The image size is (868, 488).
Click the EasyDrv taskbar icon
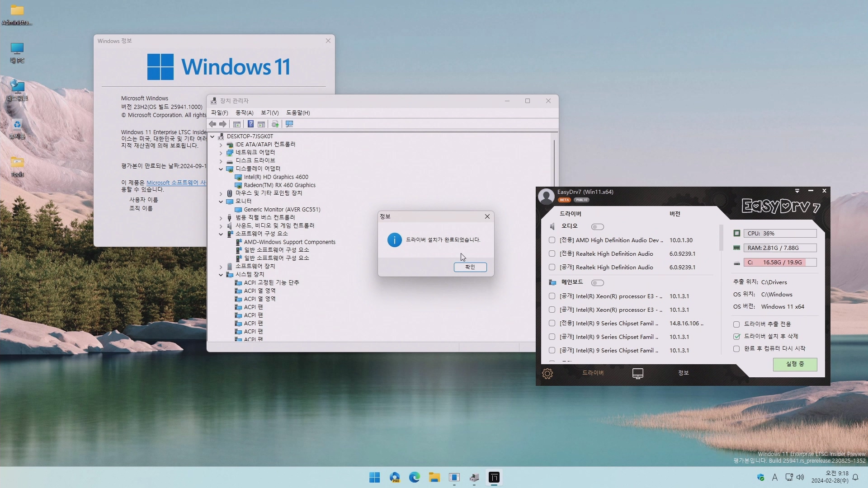(494, 478)
